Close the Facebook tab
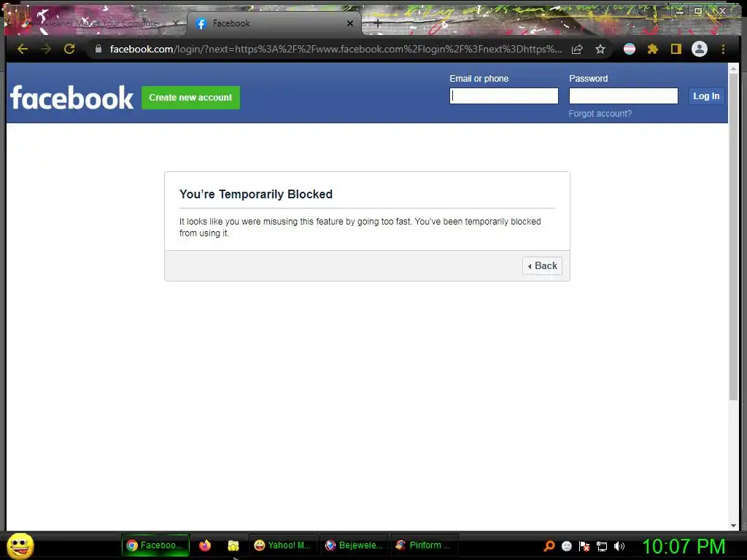This screenshot has height=560, width=747. (350, 23)
